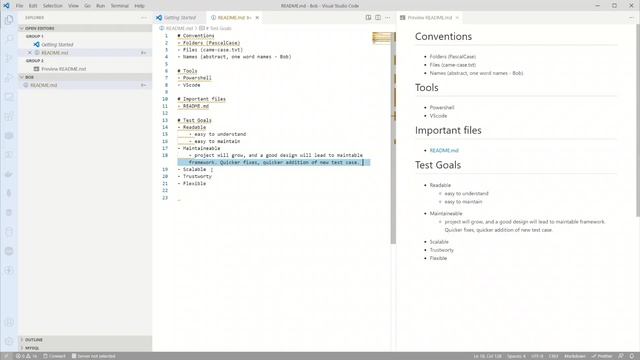This screenshot has width=640, height=360.
Task: Click the preview pane scrollbar
Action: point(638,120)
